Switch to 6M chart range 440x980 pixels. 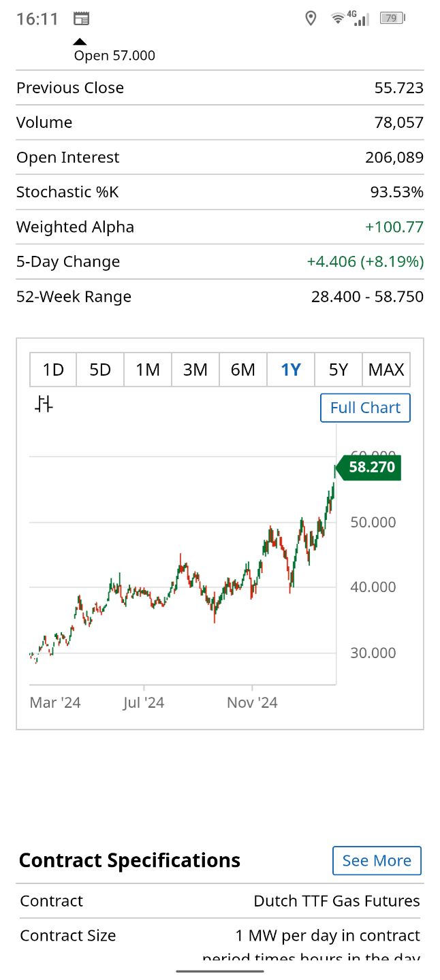[243, 370]
